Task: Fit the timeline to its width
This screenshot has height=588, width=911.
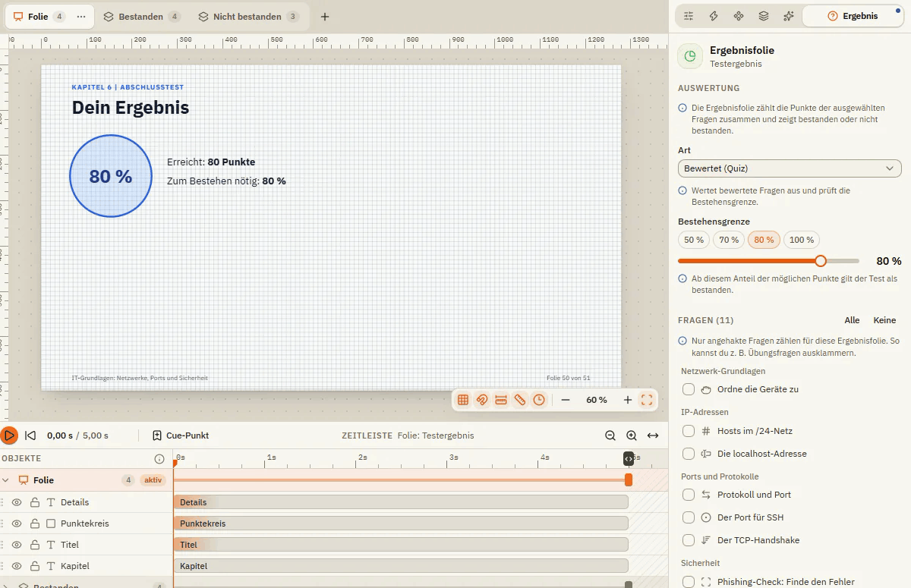Action: (653, 435)
